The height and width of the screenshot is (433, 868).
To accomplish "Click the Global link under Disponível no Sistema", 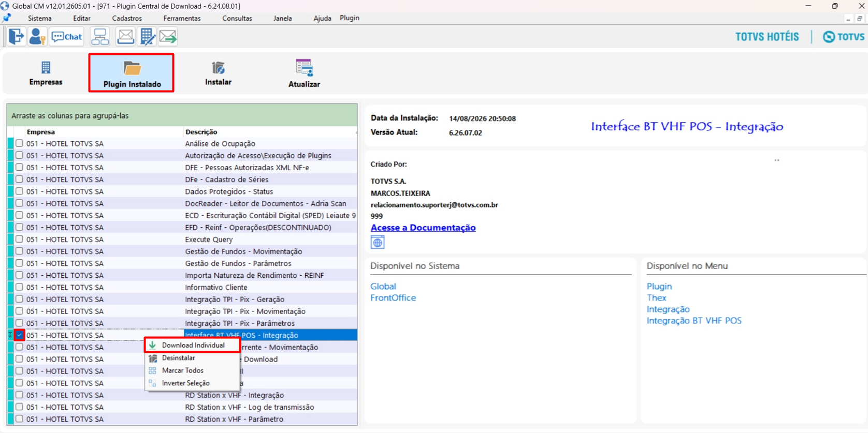I will pos(383,286).
